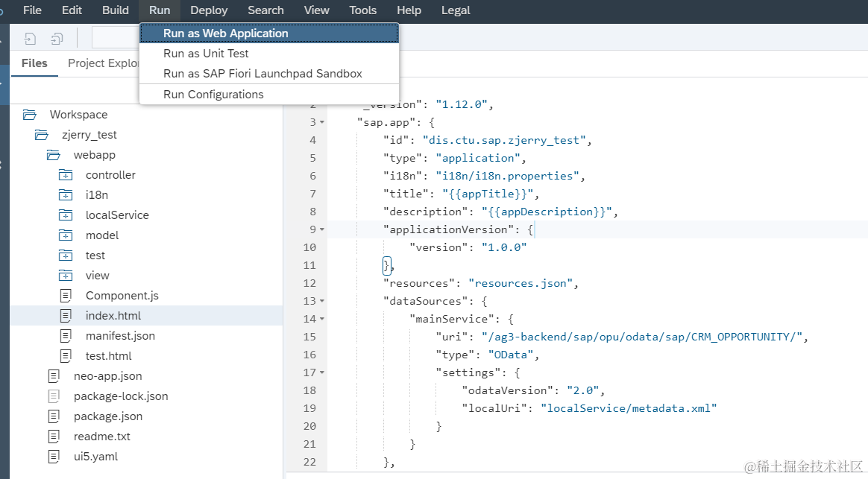The width and height of the screenshot is (868, 479).
Task: Click the controller folder icon
Action: tap(66, 175)
